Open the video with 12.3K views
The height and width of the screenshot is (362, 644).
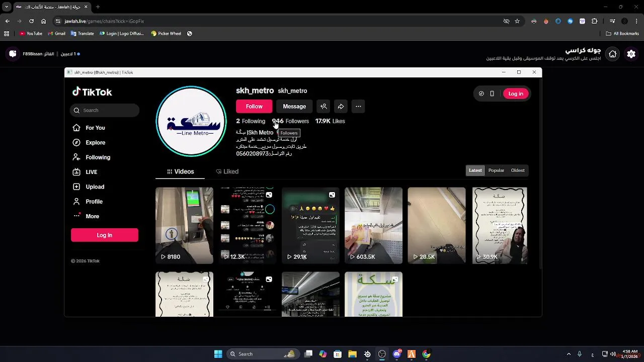(248, 225)
